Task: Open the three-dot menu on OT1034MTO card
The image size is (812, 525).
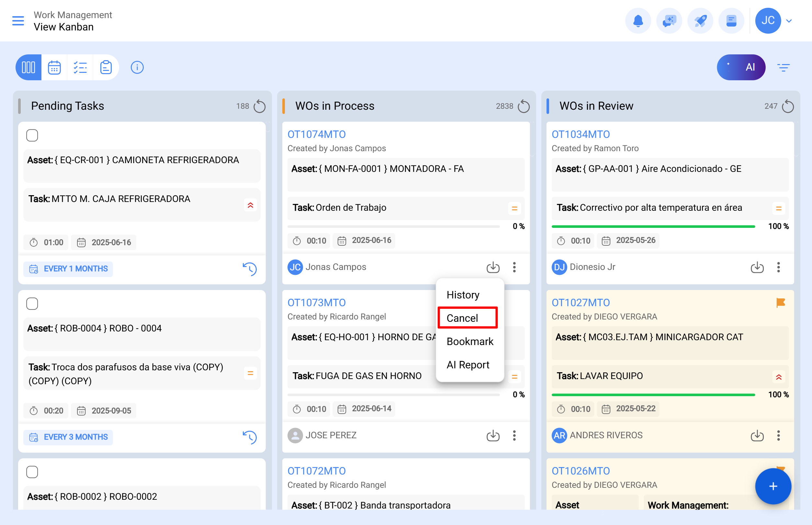Action: 779,268
